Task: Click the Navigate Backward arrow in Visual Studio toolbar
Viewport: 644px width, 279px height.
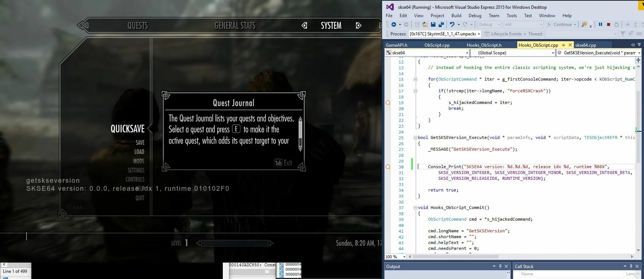Action: [x=393, y=24]
